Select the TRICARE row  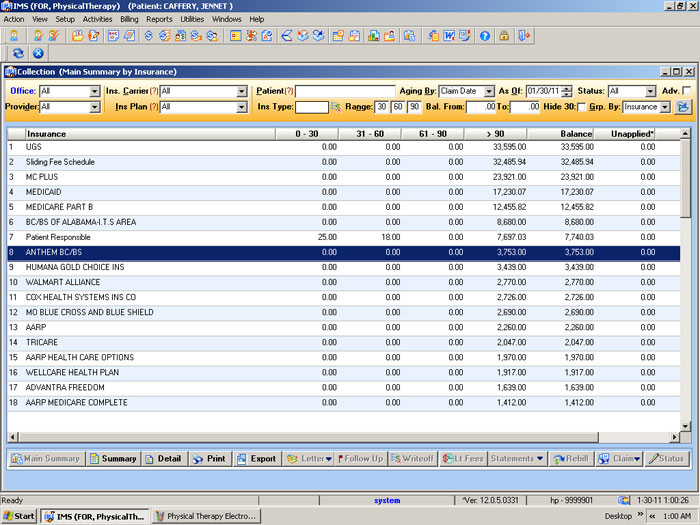coord(343,342)
